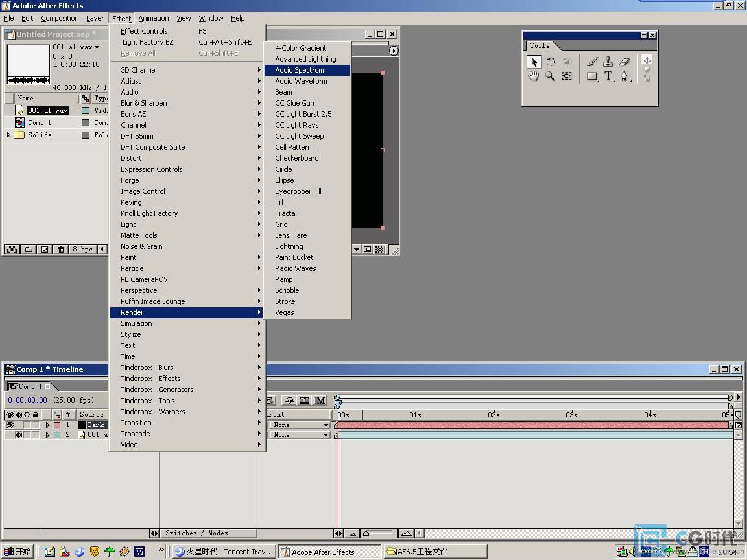Click the region of interest icon in comp viewer
Viewport: 747px width, 560px height.
pos(367,250)
